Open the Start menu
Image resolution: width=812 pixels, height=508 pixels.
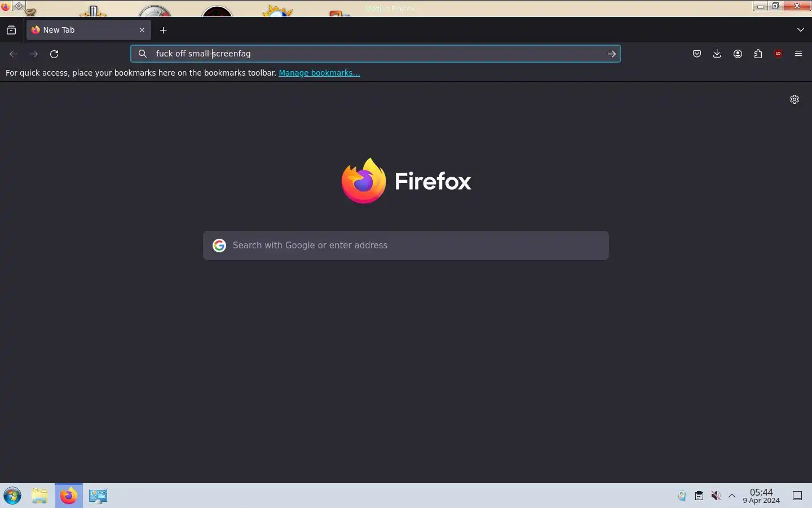coord(12,496)
